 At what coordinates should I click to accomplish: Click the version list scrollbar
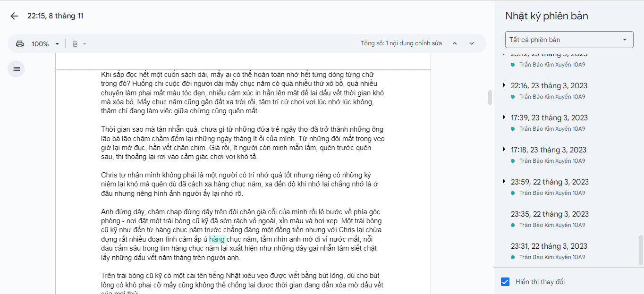641,250
